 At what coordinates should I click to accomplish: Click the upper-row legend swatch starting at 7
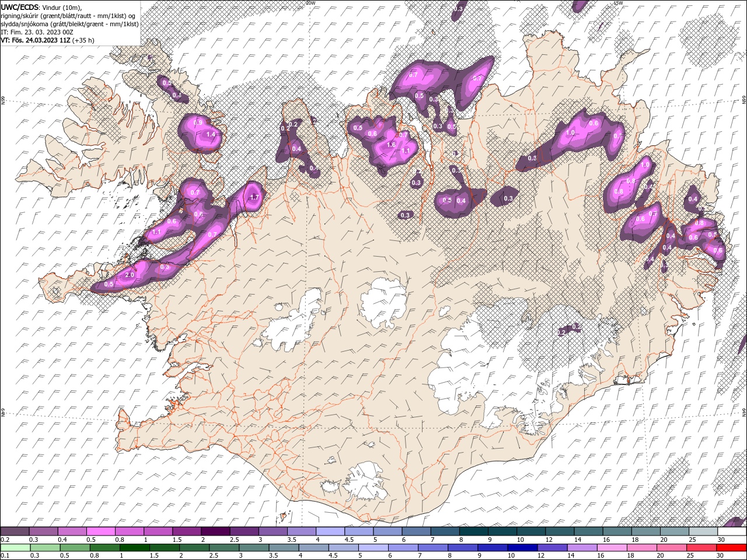click(x=445, y=531)
